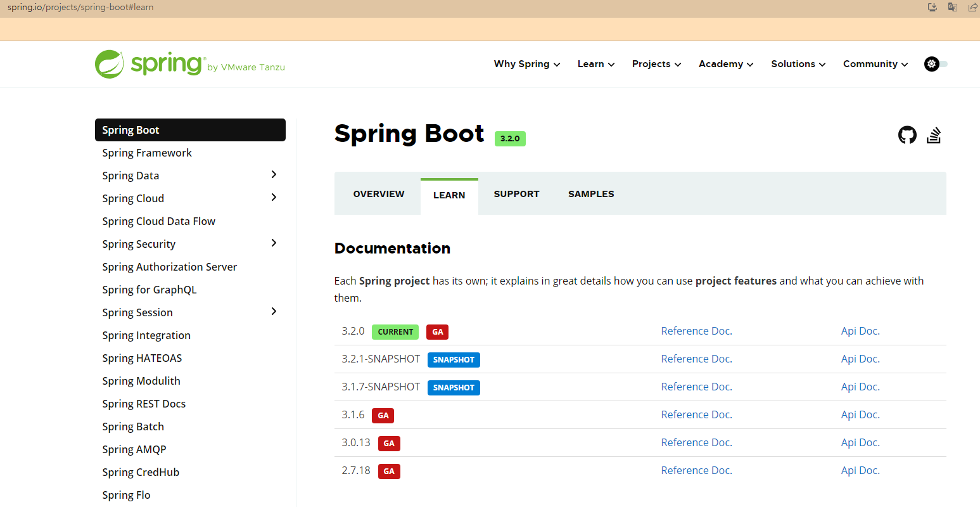The width and height of the screenshot is (980, 507).
Task: Open Reference Doc. for version 2.7.18
Action: pyautogui.click(x=696, y=470)
